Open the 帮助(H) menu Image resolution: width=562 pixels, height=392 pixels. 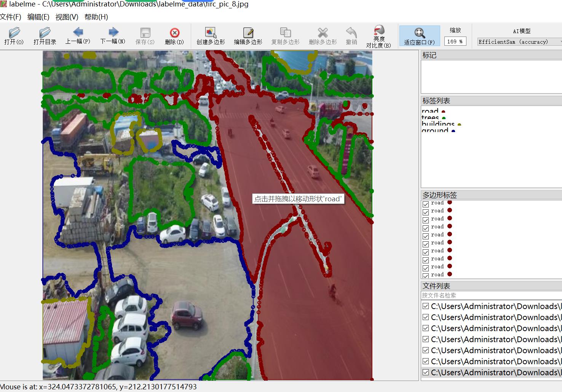click(x=96, y=17)
